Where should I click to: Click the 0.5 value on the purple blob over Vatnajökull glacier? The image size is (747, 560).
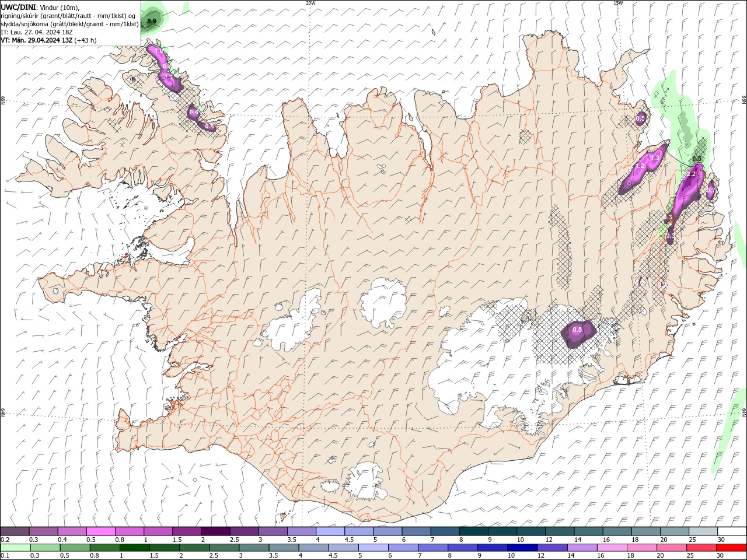coord(577,330)
